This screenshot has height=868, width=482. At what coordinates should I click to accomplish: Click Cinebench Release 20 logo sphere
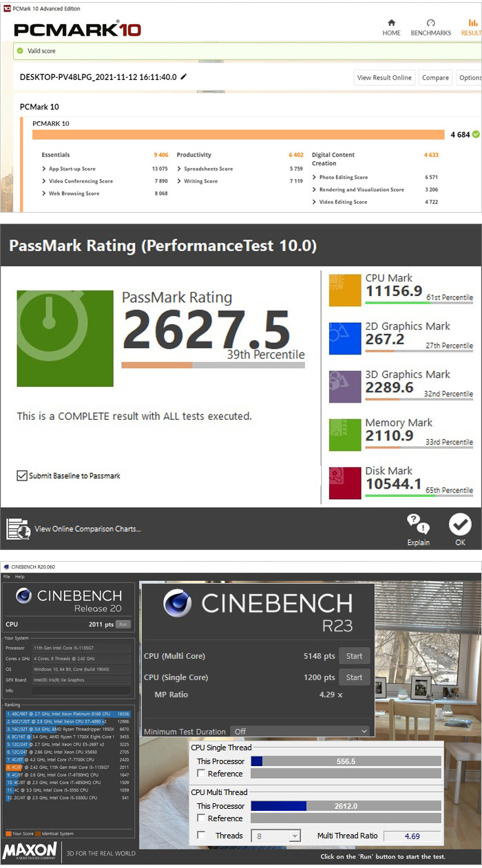pos(25,596)
